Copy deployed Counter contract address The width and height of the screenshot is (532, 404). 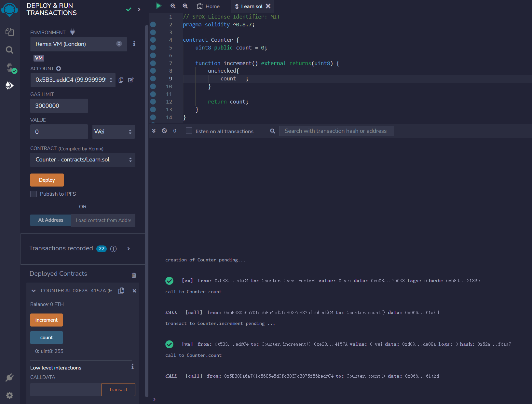coord(121,291)
